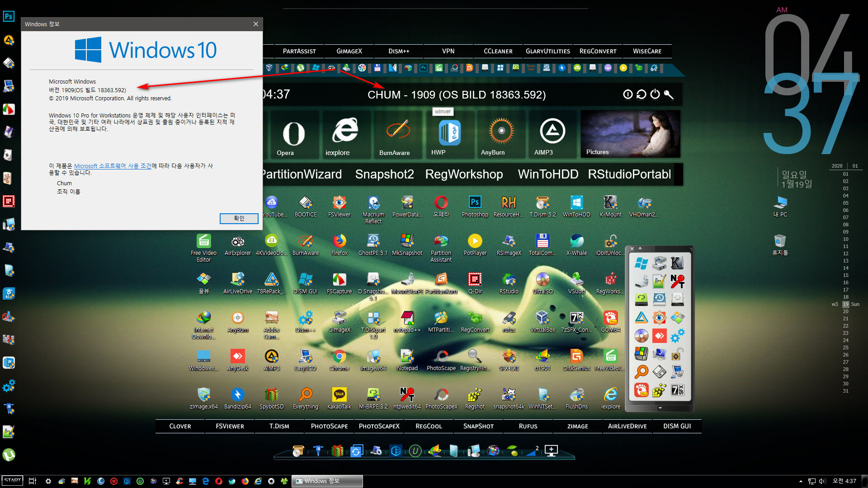Screen dimensions: 868x488
Task: Click the Photoshop icon on left sidebar
Action: click(x=9, y=17)
